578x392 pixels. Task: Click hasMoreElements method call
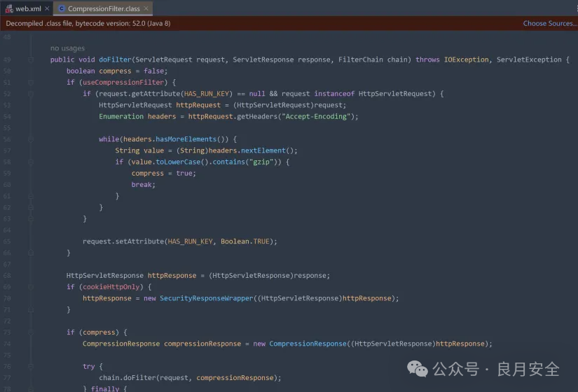(186, 139)
